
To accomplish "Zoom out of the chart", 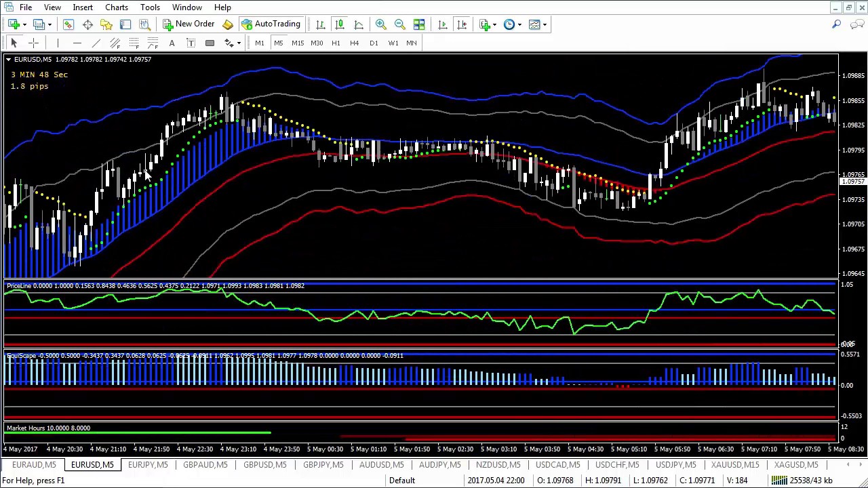I will (400, 24).
